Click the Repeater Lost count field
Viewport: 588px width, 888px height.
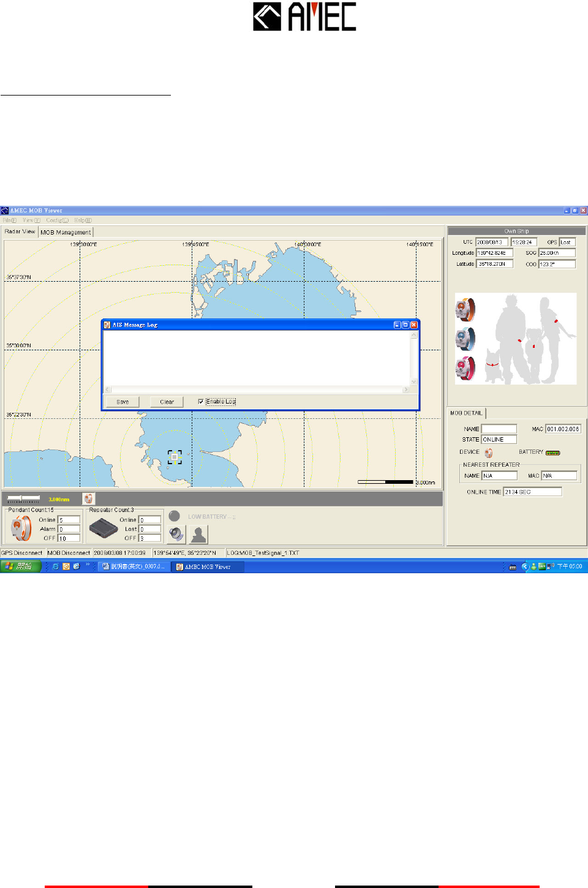click(149, 529)
